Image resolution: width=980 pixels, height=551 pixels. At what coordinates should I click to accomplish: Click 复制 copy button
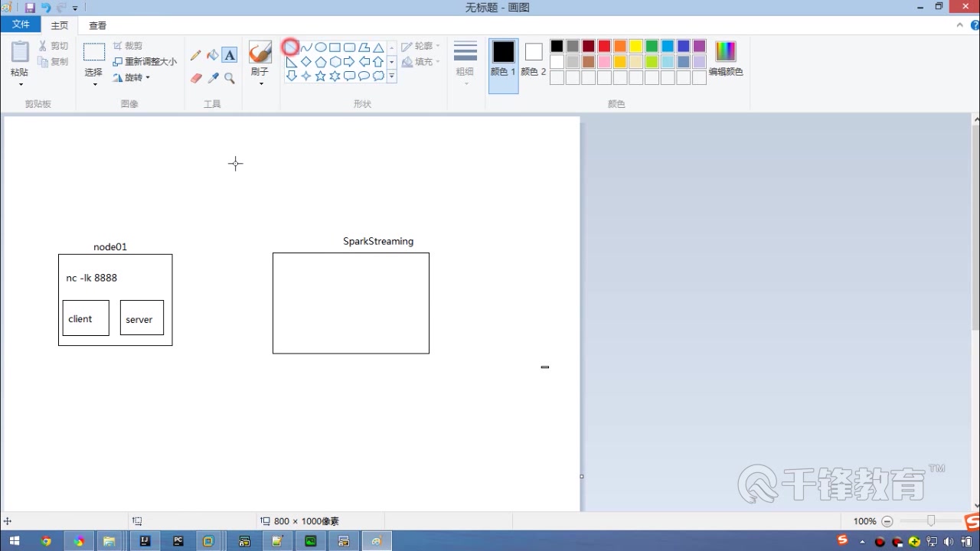[x=54, y=61]
